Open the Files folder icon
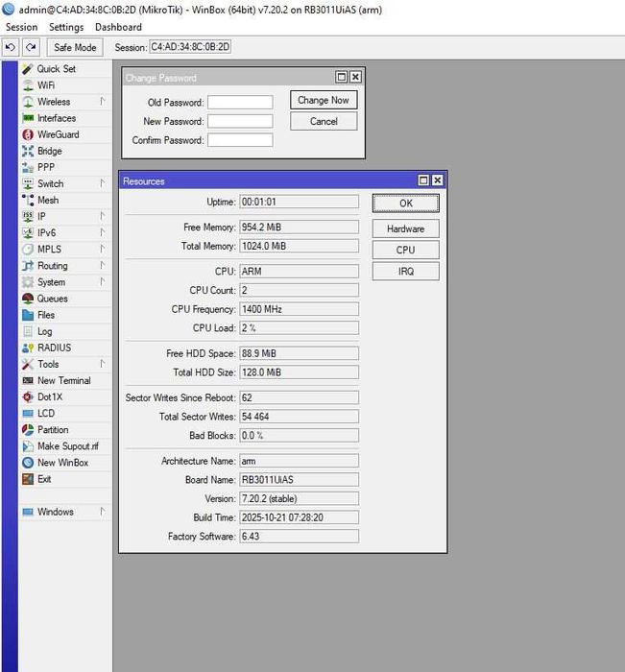The image size is (625, 672). point(28,315)
